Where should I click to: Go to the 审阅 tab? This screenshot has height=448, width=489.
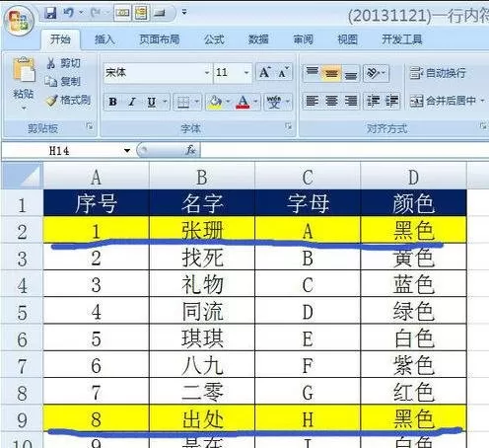(x=303, y=39)
